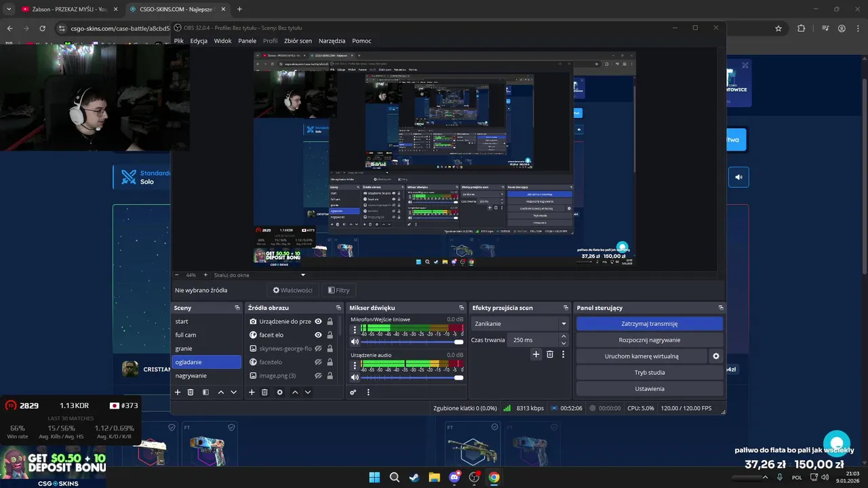Undock the Źródła obrazu panel
The height and width of the screenshot is (488, 868).
(338, 308)
